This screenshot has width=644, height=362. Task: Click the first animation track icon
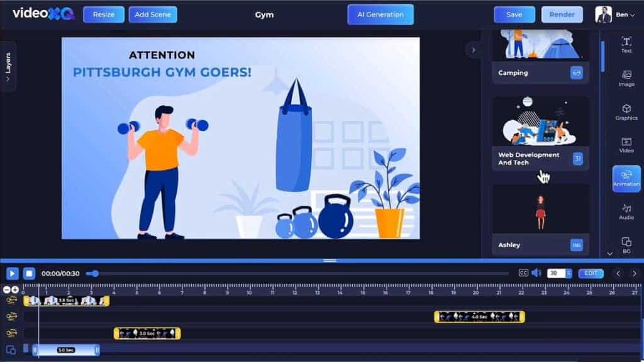pyautogui.click(x=11, y=301)
